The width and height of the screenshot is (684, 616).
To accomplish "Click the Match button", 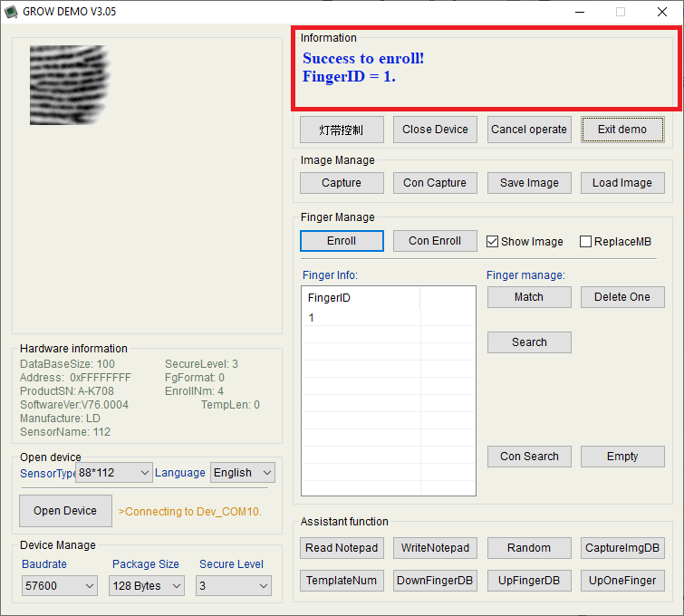I will pos(529,297).
